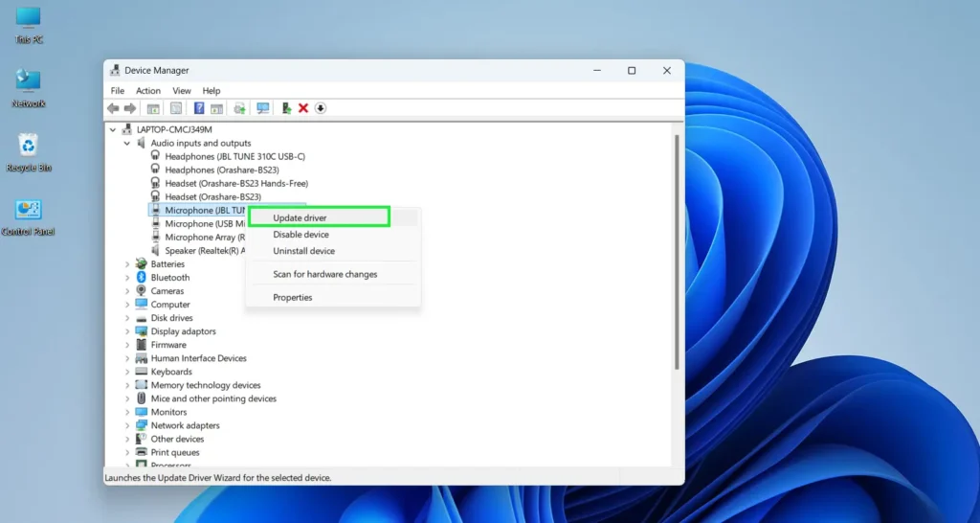Click the Forward arrow in the toolbar

[x=130, y=108]
